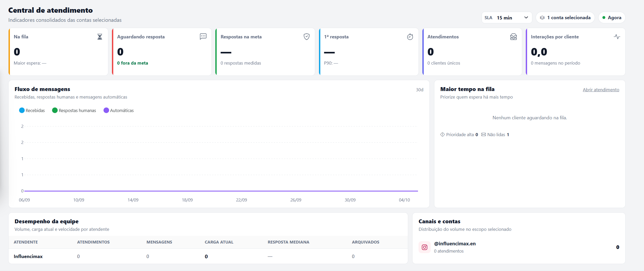Click the RESPOSTA MEDIANA column header
The image size is (644, 271).
[288, 242]
